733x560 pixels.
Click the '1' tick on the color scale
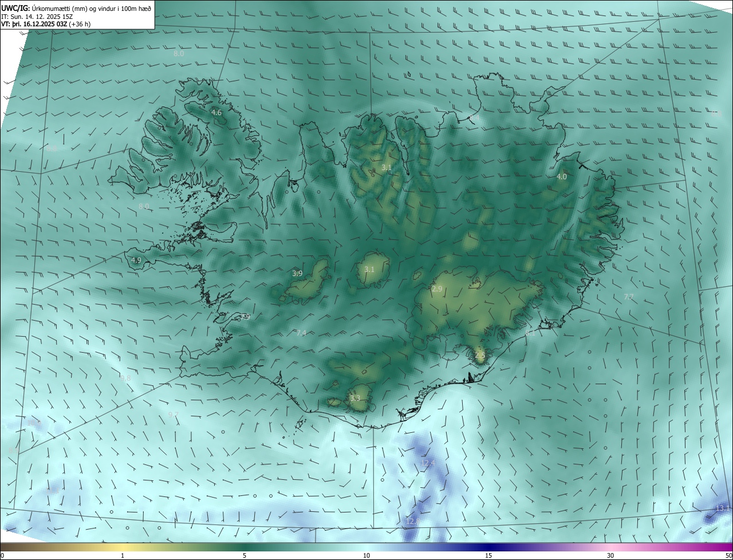pyautogui.click(x=123, y=556)
